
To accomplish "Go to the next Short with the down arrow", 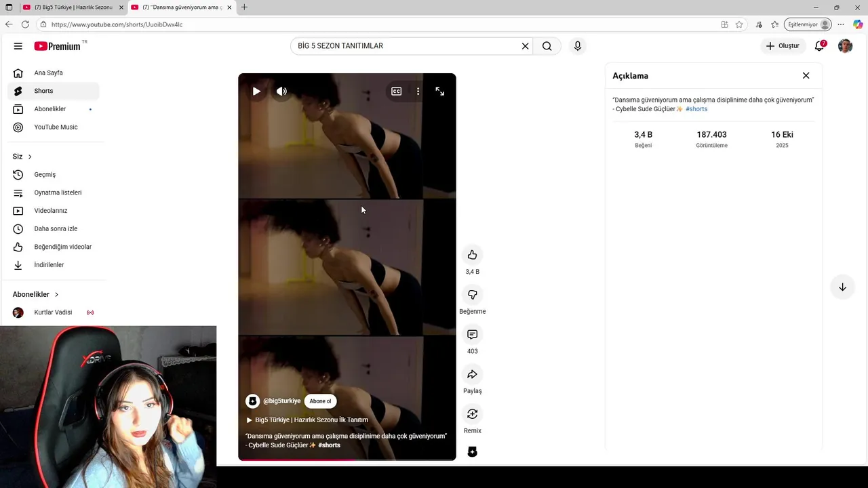I will (x=842, y=287).
